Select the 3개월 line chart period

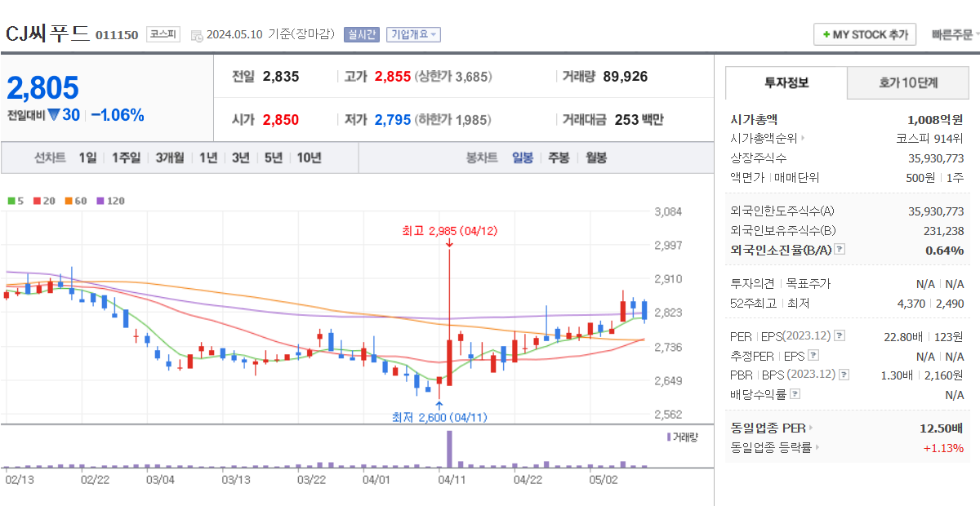170,158
